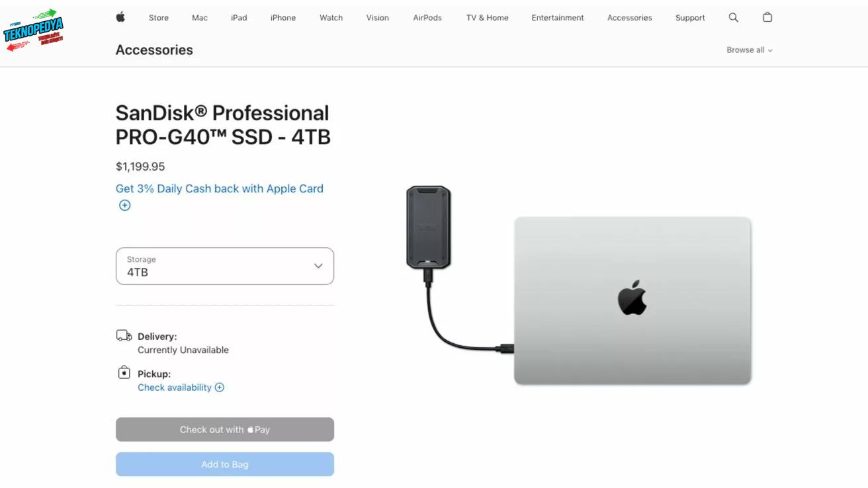Open the Mac menu item
This screenshot has width=868, height=488.
tap(200, 18)
